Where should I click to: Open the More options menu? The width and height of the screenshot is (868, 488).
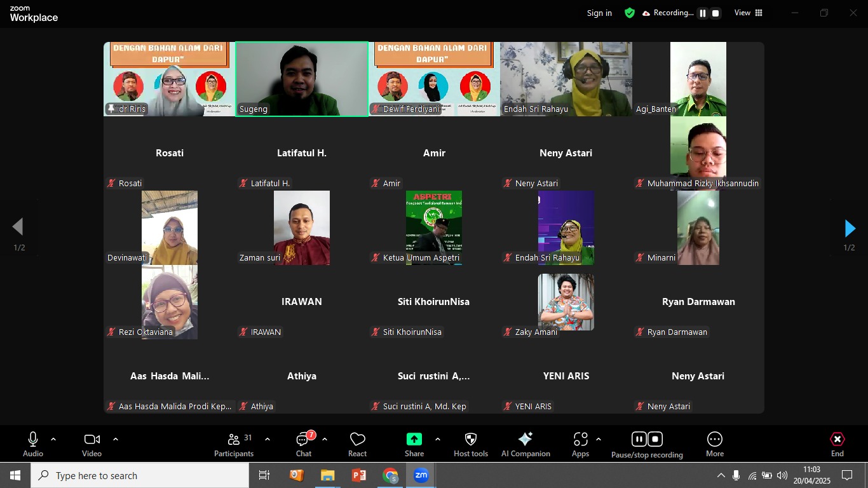715,444
